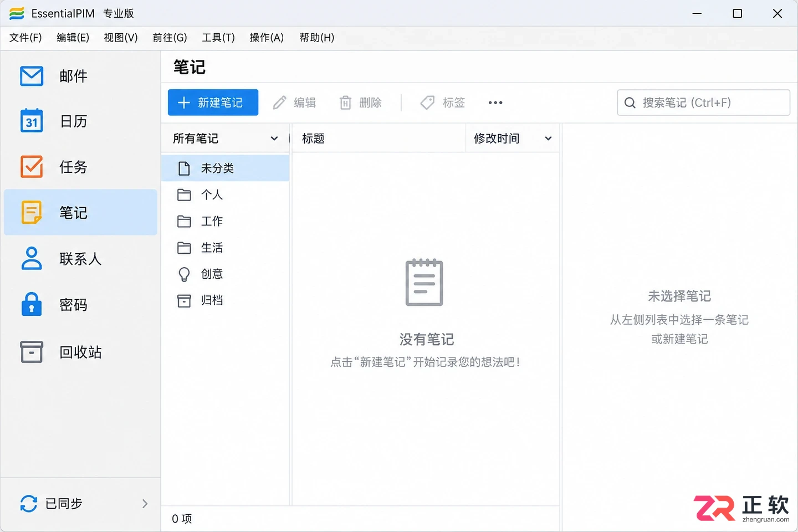
Task: Select the 个人 folder
Action: [225, 195]
